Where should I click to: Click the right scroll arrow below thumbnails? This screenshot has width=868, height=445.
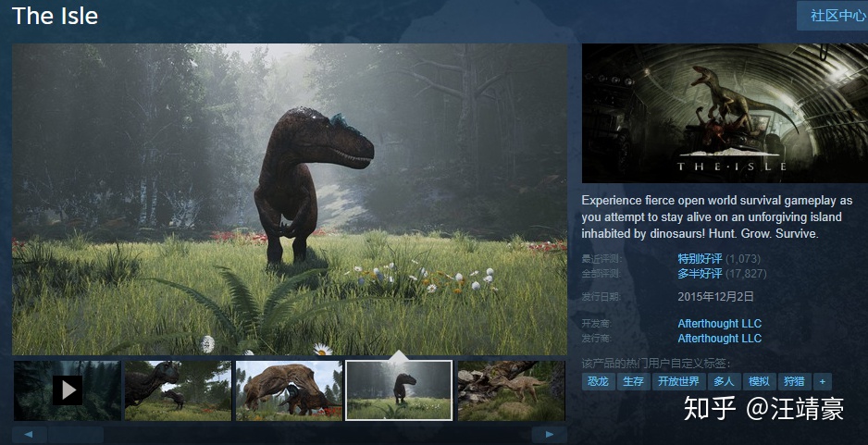coord(549,435)
